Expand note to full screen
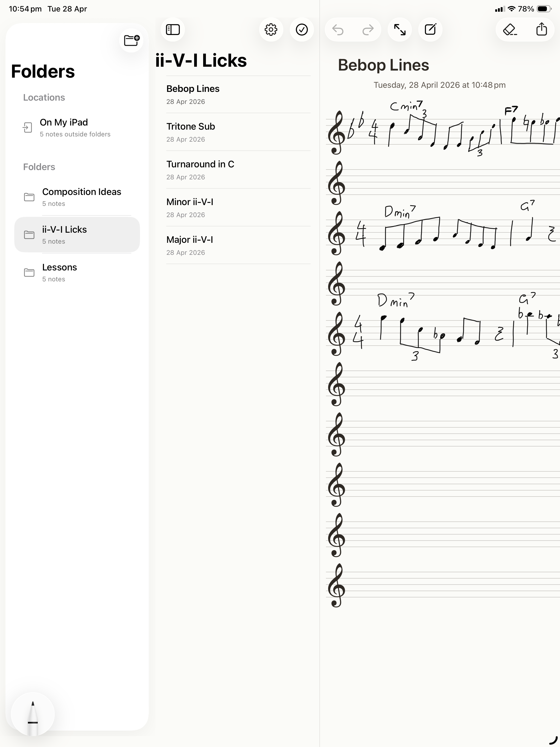Screen dimensions: 560x747 399,30
